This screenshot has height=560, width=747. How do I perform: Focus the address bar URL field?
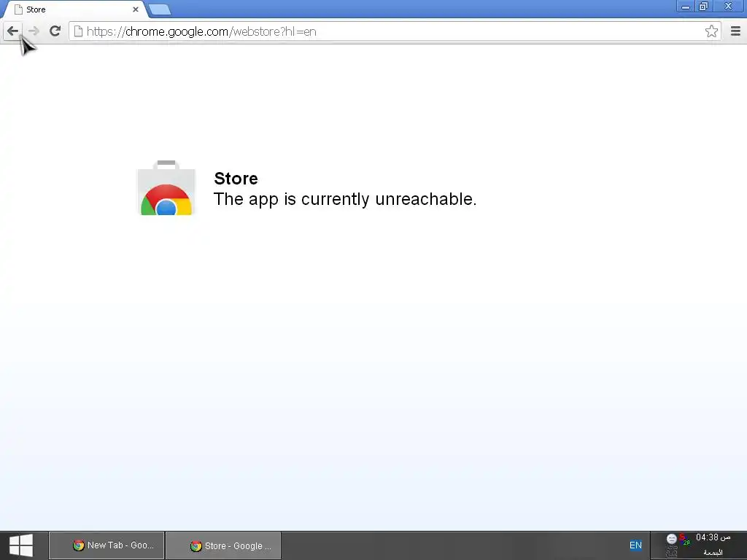click(395, 31)
